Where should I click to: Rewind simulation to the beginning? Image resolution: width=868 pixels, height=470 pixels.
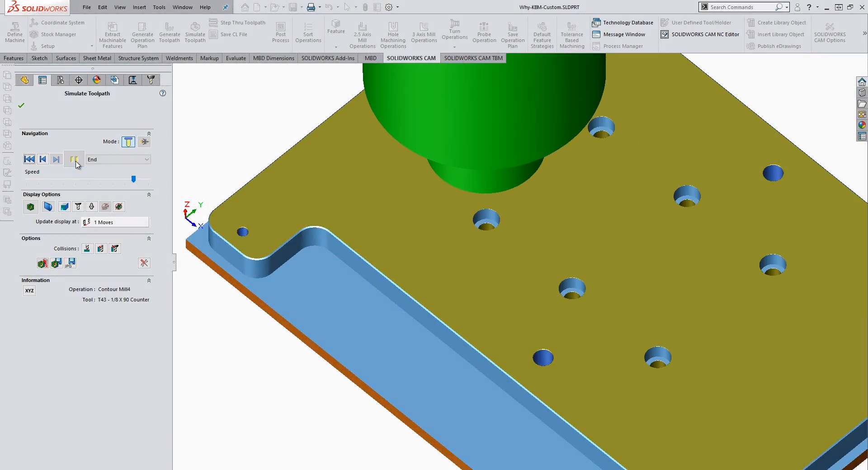click(29, 159)
